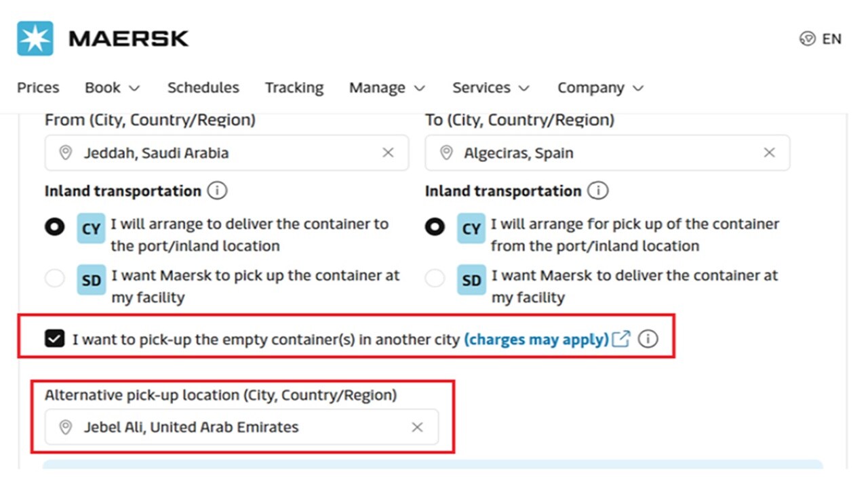Click the info icon after the pick-up checkbox
This screenshot has height=488, width=868.
coord(648,339)
